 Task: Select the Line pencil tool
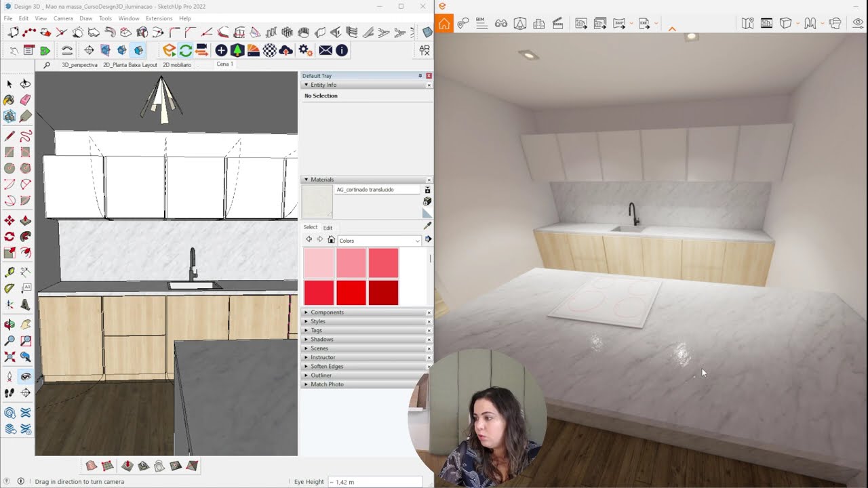[x=9, y=136]
